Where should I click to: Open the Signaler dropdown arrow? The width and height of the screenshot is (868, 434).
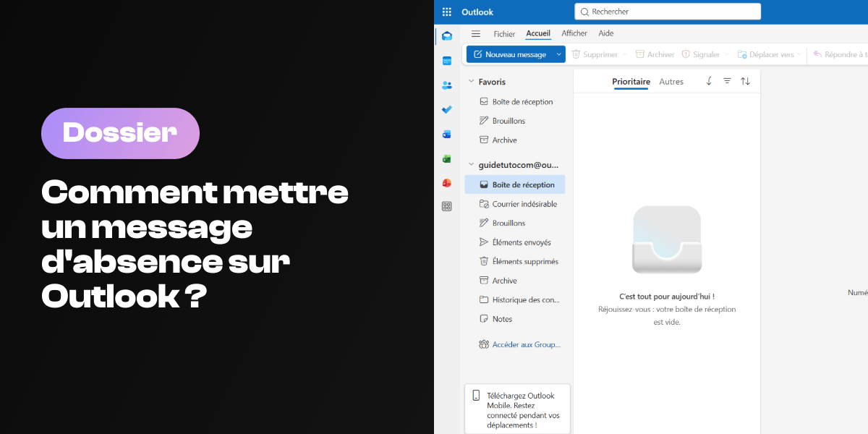[x=727, y=54]
